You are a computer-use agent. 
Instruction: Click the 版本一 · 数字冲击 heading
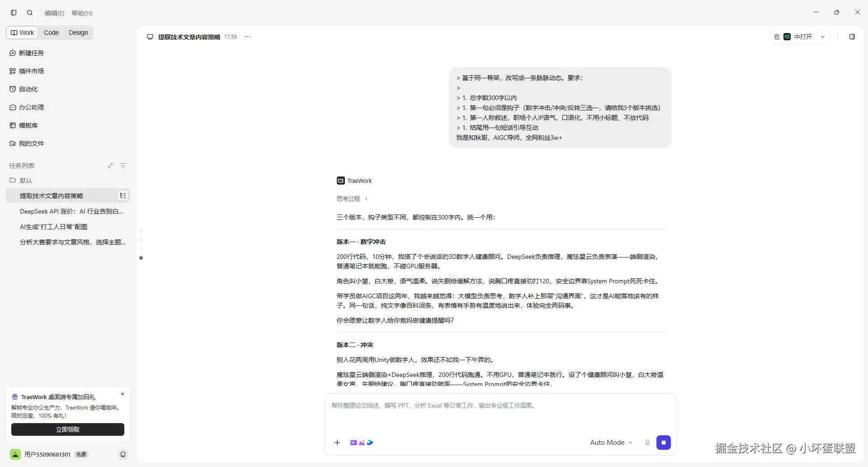(361, 242)
